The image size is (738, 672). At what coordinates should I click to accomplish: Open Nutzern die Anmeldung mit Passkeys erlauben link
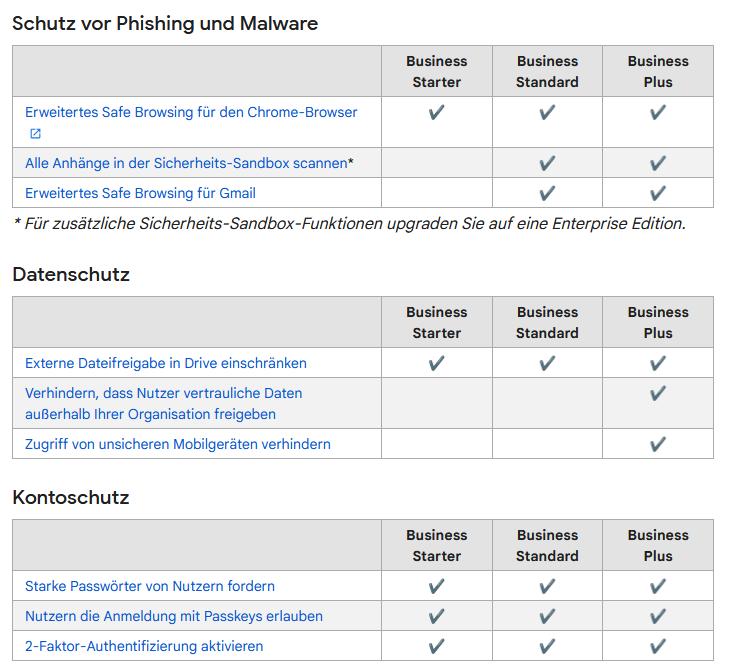click(x=174, y=617)
